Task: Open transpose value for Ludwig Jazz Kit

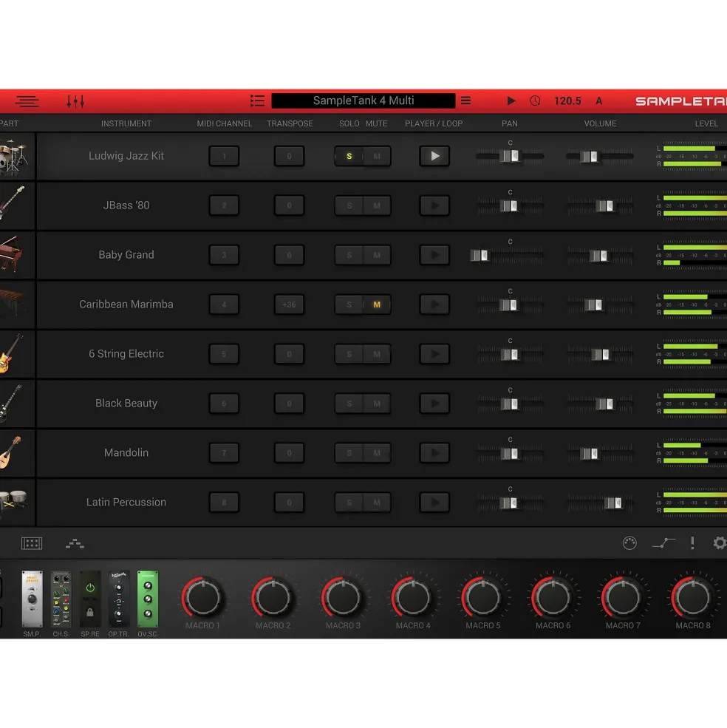Action: click(x=289, y=156)
